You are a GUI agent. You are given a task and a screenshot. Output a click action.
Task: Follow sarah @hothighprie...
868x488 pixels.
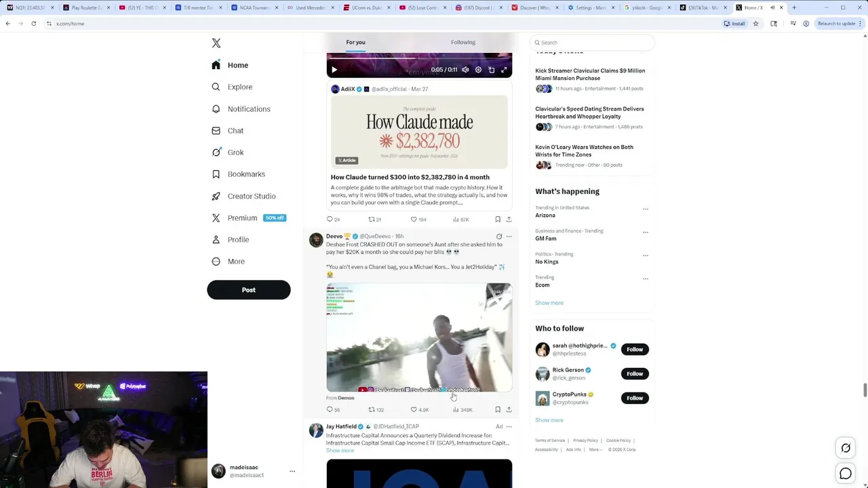point(635,349)
